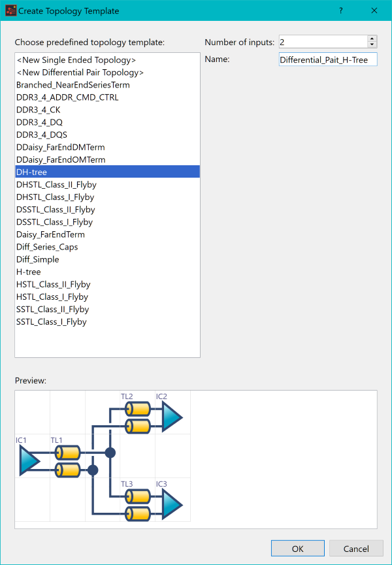Select DHSTL_Class_I_Flyby template

pos(107,197)
